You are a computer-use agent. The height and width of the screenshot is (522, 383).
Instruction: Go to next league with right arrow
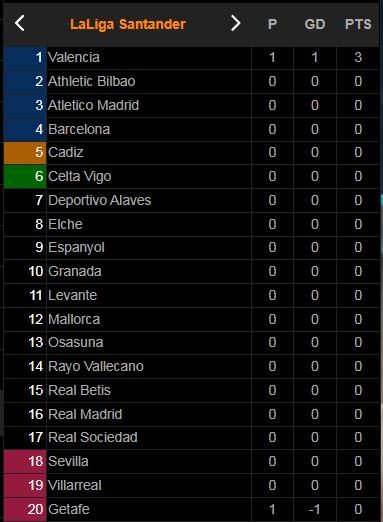235,23
